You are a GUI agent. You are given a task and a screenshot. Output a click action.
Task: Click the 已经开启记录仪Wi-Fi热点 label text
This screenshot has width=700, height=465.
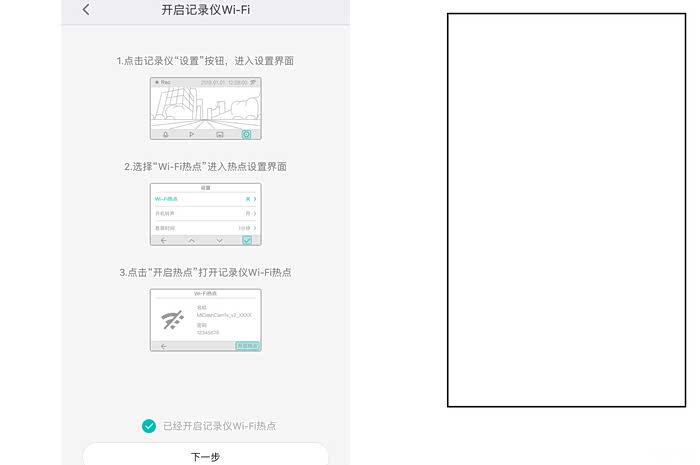tap(219, 426)
